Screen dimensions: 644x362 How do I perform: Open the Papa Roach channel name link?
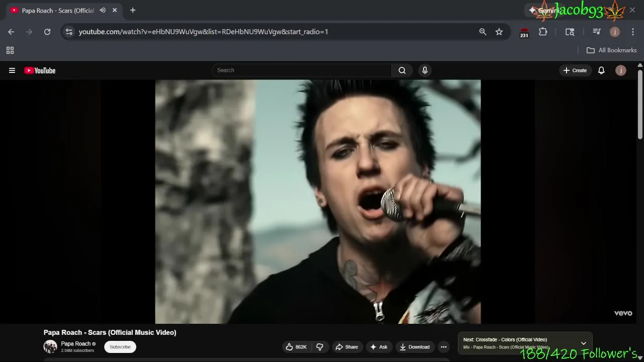coord(75,344)
